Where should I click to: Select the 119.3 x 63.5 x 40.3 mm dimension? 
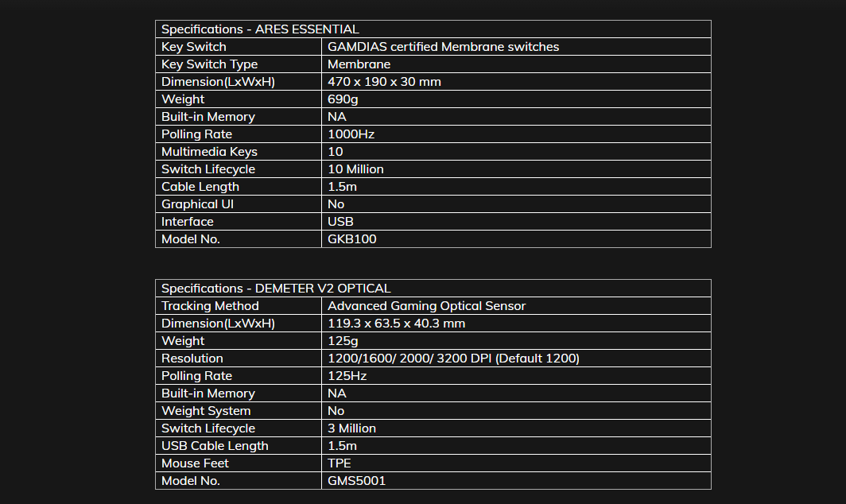[x=396, y=324]
